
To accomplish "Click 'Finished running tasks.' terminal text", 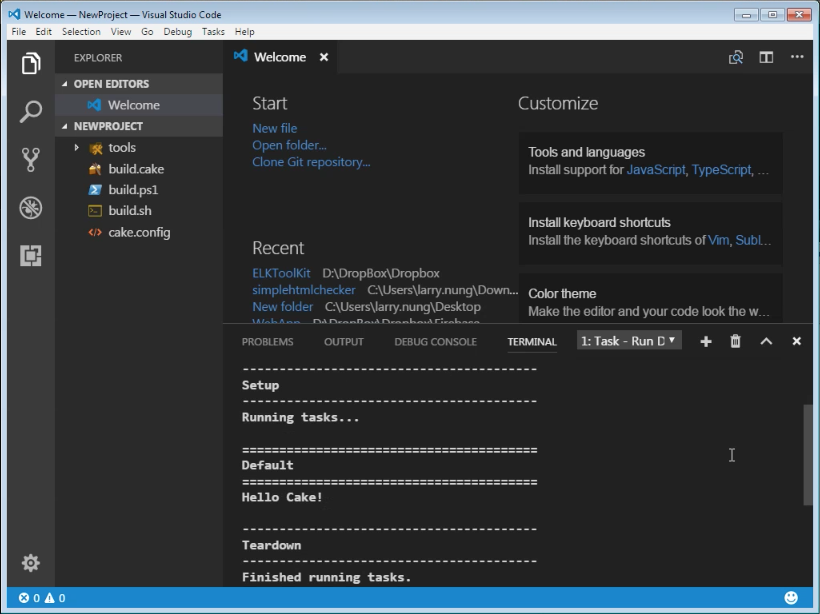I will coord(326,577).
